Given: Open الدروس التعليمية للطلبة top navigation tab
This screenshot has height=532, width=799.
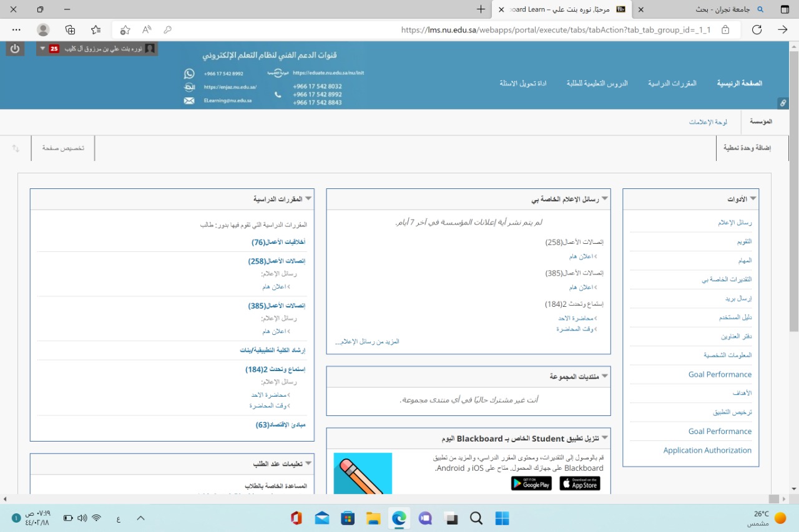Looking at the screenshot, I should pos(597,84).
